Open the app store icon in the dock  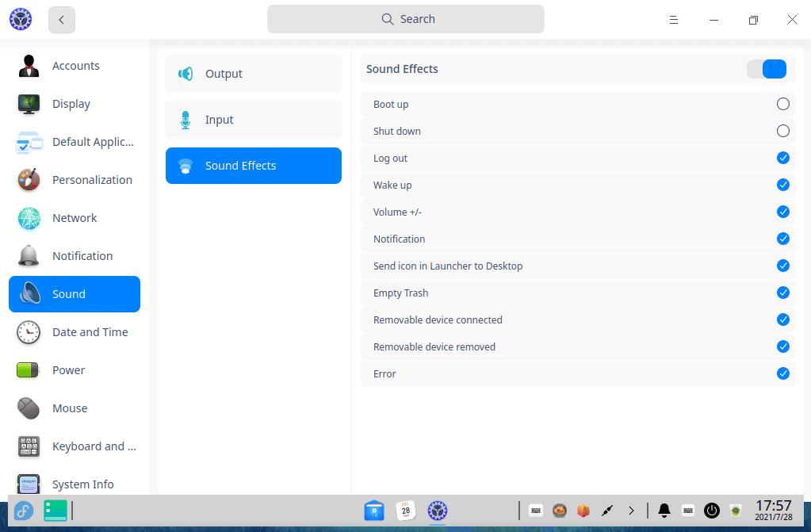click(374, 511)
